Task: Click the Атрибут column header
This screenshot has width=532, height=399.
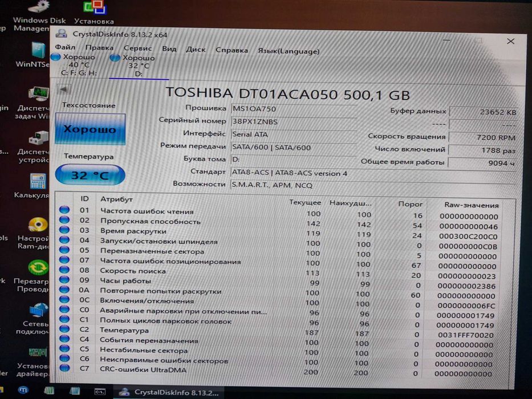Action: coord(116,199)
